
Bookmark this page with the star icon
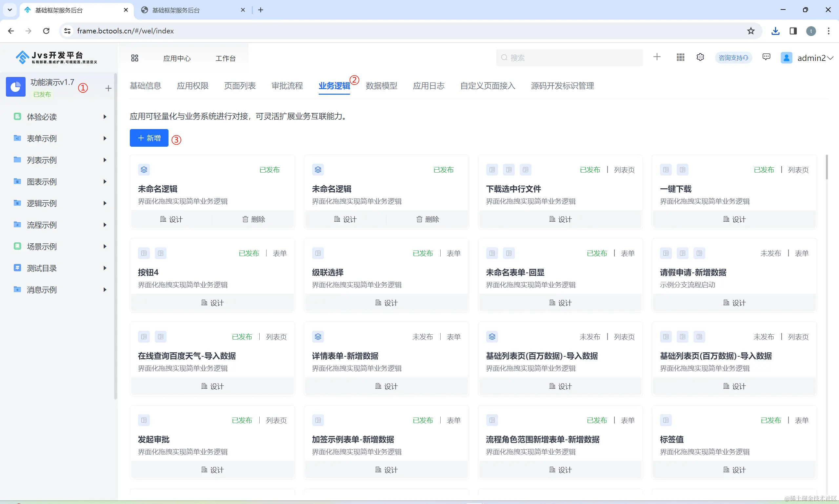pos(750,31)
